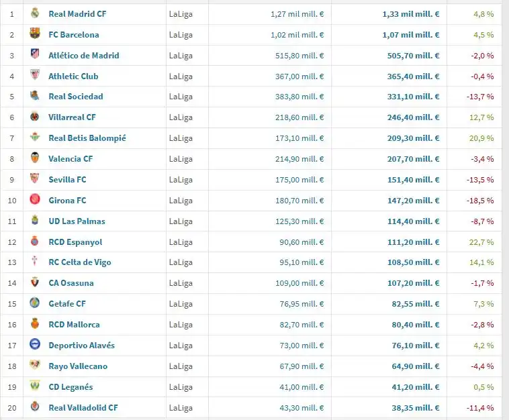
Task: Click the Real Betis Balompié crest icon
Action: (x=35, y=138)
